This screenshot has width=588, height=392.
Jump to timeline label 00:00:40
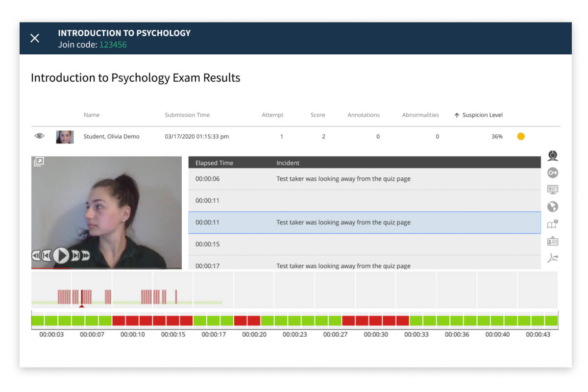498,335
